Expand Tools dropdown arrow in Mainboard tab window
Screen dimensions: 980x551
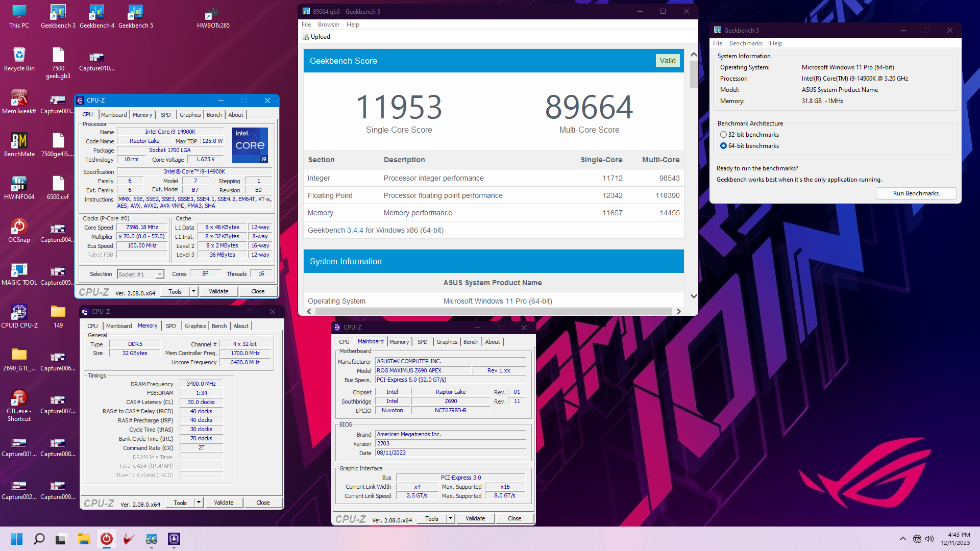pyautogui.click(x=450, y=518)
